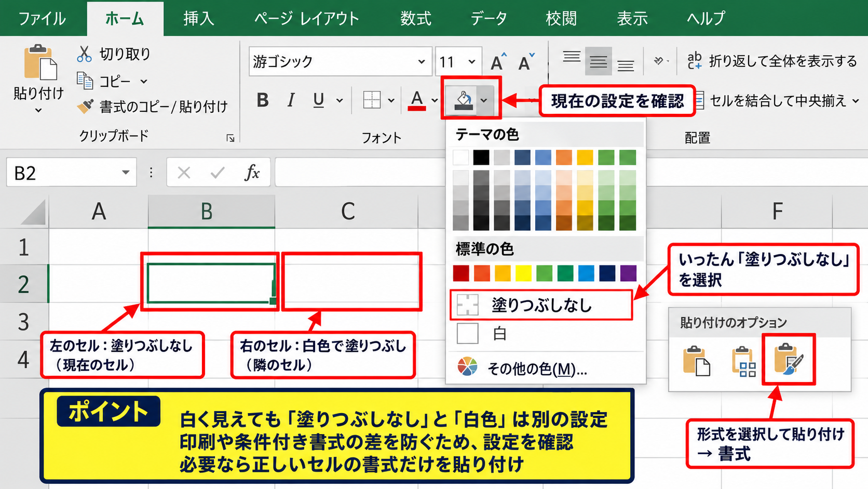The height and width of the screenshot is (489, 868).
Task: Open the Borders dropdown arrow
Action: [x=391, y=100]
